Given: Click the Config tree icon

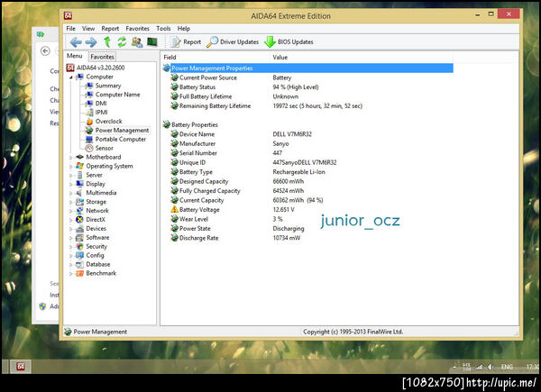Looking at the screenshot, I should 79,255.
